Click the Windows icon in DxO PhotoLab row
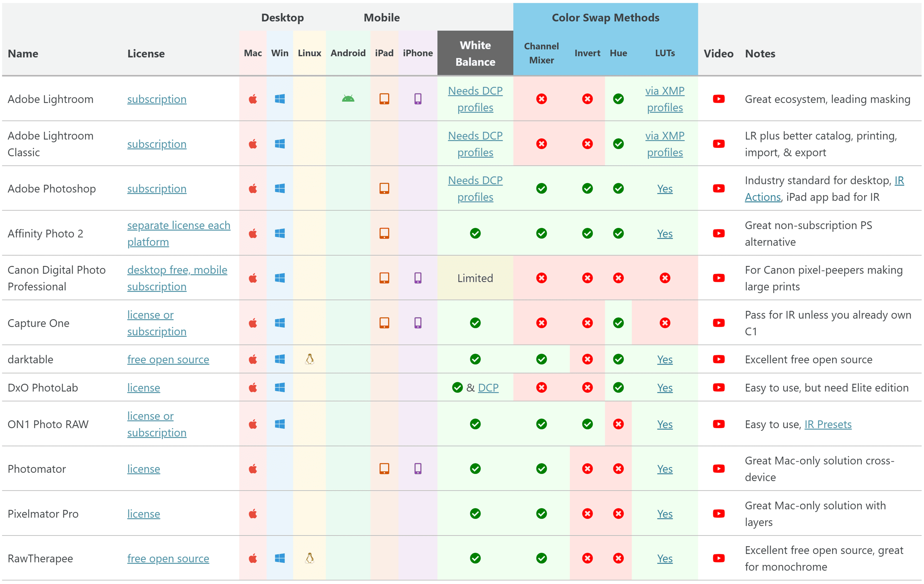This screenshot has height=584, width=924. coord(280,387)
